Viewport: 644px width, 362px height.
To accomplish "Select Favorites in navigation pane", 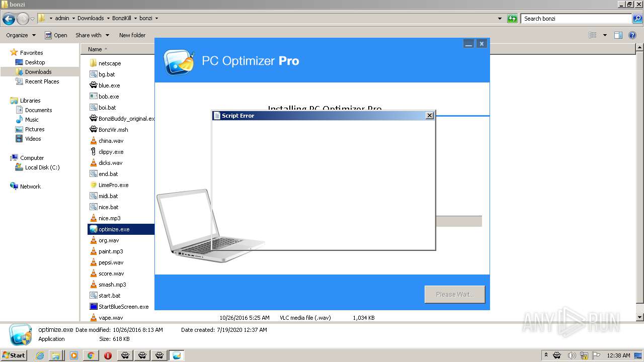I will [31, 53].
